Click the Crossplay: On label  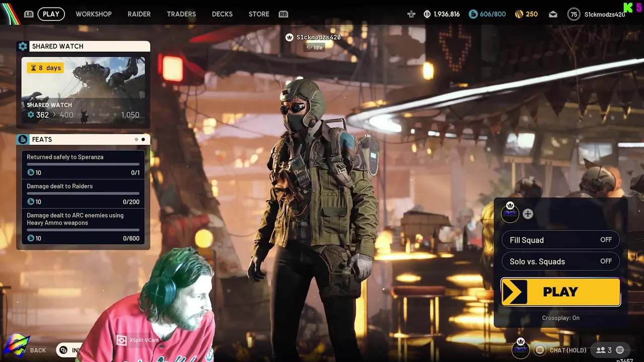click(560, 318)
